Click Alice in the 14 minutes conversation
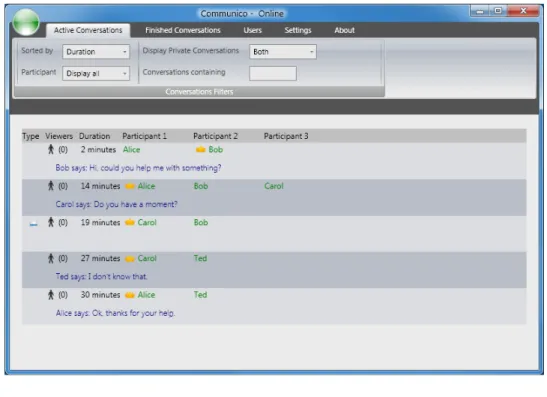 [146, 186]
